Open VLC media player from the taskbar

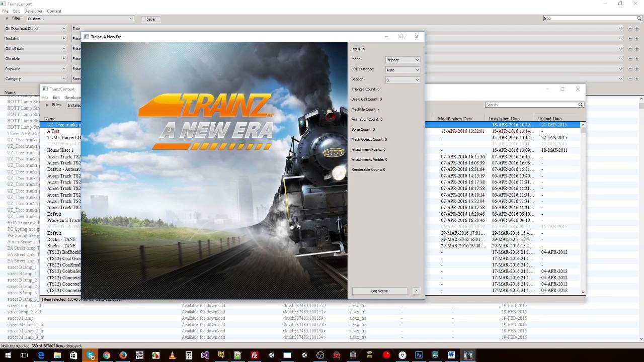point(172,355)
